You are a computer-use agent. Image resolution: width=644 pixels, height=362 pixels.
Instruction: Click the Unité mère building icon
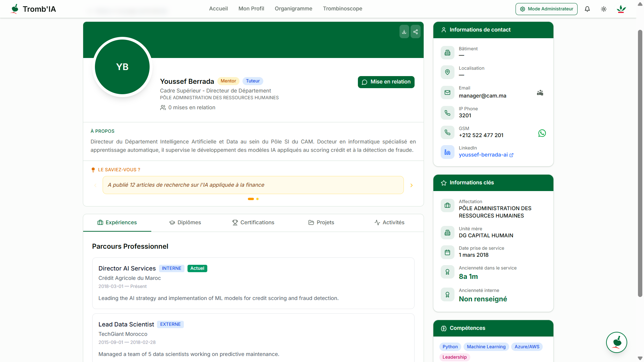[447, 233]
